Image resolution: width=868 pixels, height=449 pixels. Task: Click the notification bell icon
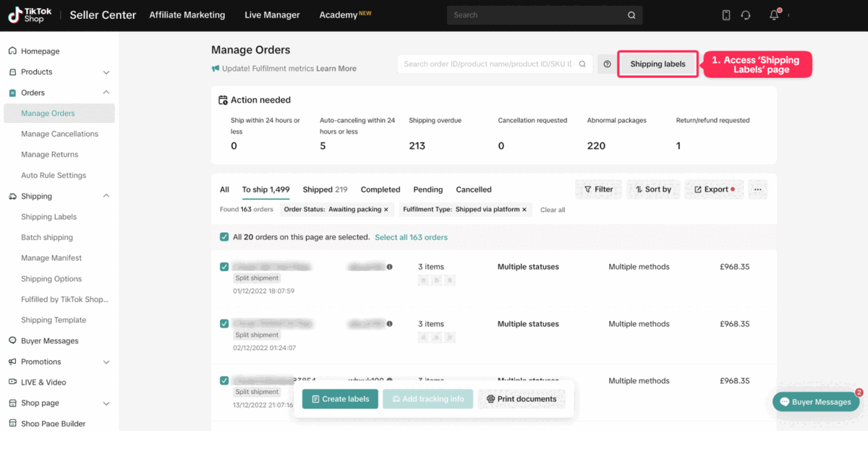click(x=774, y=15)
